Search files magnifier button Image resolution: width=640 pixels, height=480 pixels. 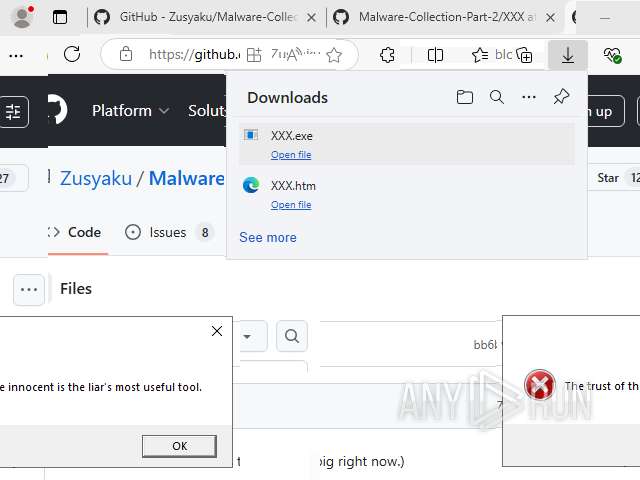click(x=292, y=336)
